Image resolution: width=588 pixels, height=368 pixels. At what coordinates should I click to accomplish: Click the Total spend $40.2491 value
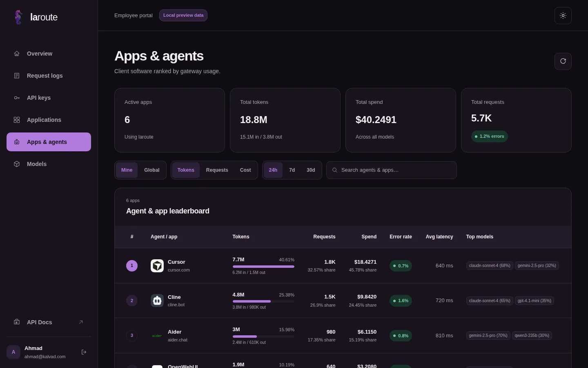376,120
